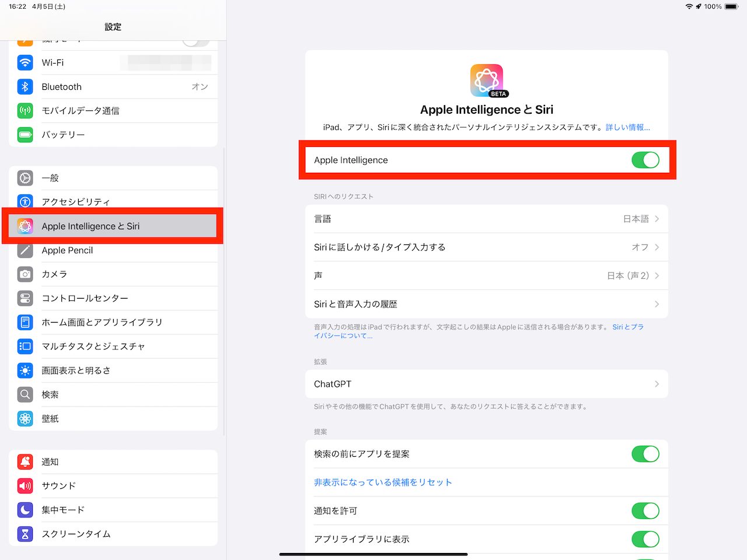
Task: Tap the コントロールセンター icon
Action: tap(25, 298)
